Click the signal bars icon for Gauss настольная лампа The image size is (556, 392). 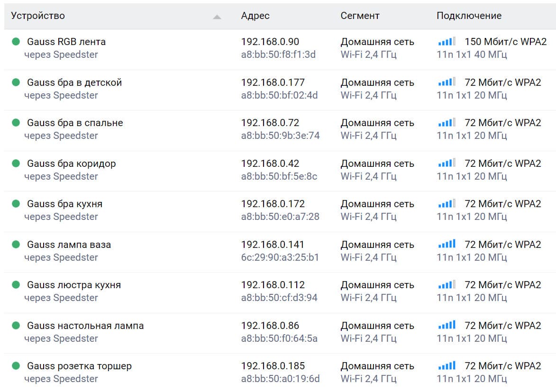click(x=447, y=326)
